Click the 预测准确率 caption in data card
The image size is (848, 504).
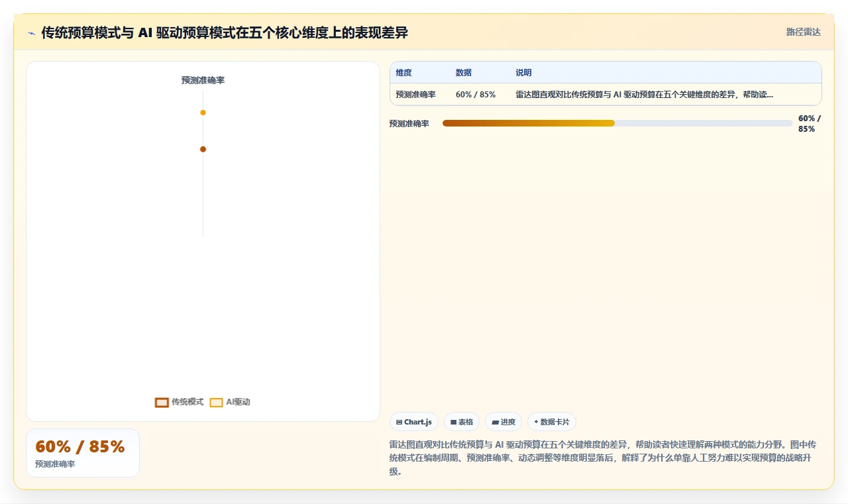point(55,464)
